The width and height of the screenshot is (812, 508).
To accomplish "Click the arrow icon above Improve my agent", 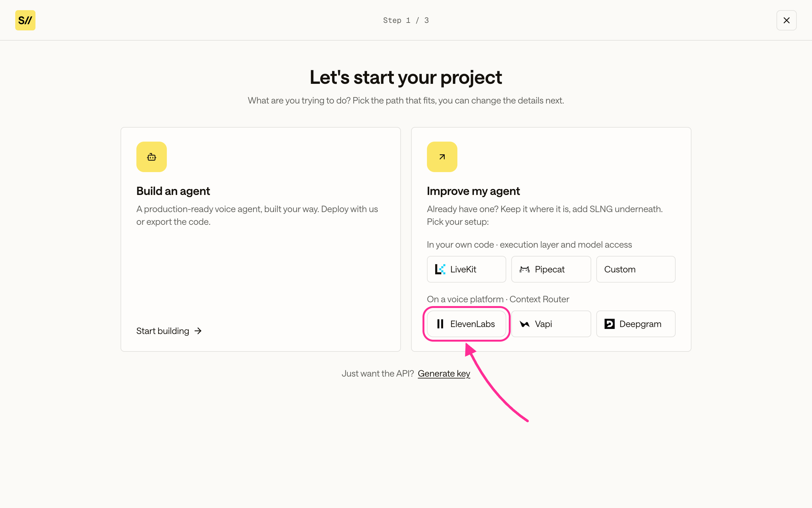I will [442, 157].
